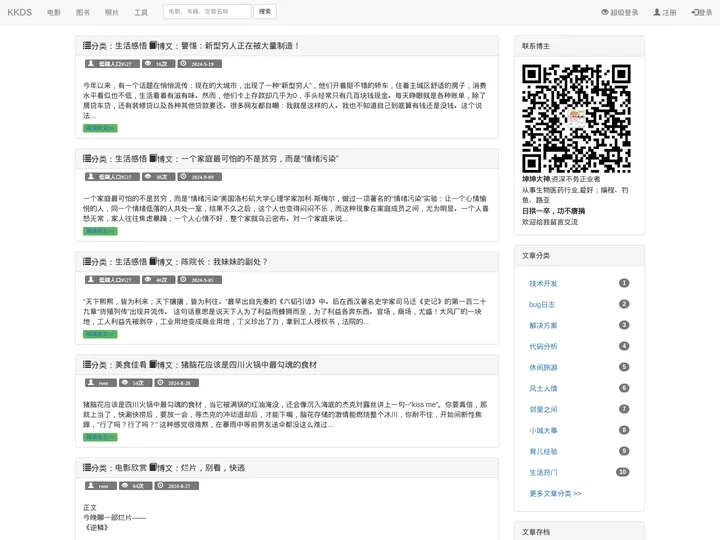Image resolution: width=720 pixels, height=540 pixels.
Task: Click the list icon before 美食佳肴 category
Action: (87, 364)
